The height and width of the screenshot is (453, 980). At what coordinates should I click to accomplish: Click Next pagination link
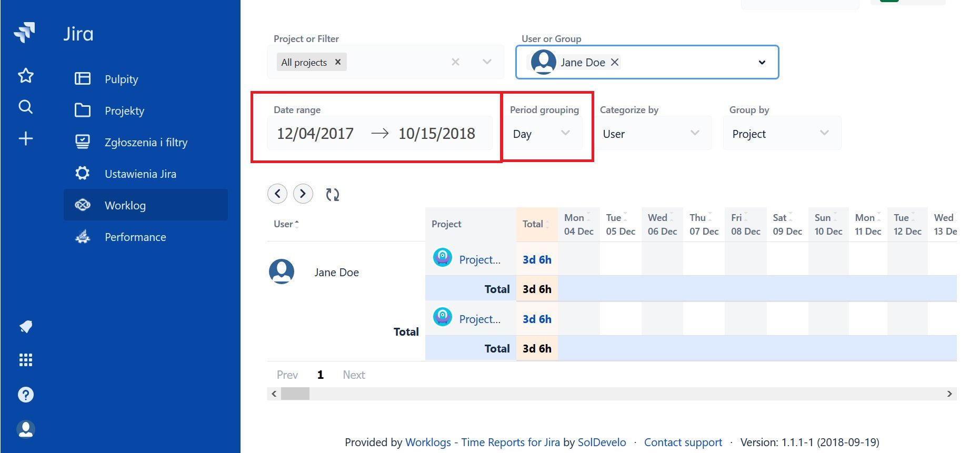point(354,375)
